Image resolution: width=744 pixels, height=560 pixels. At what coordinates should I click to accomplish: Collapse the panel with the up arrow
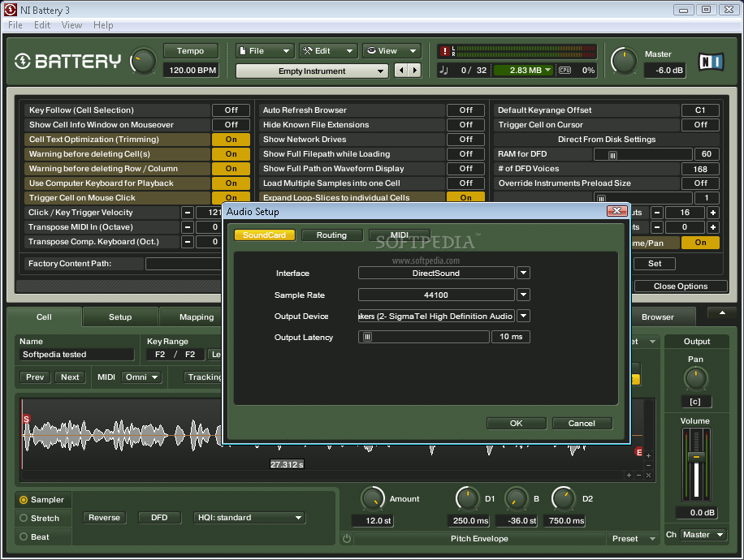[722, 313]
